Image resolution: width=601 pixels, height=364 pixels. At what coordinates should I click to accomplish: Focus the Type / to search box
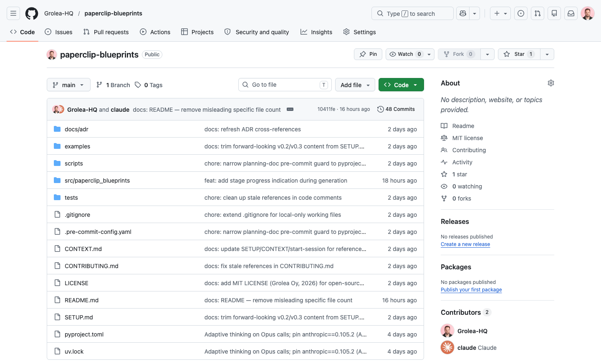click(x=412, y=13)
